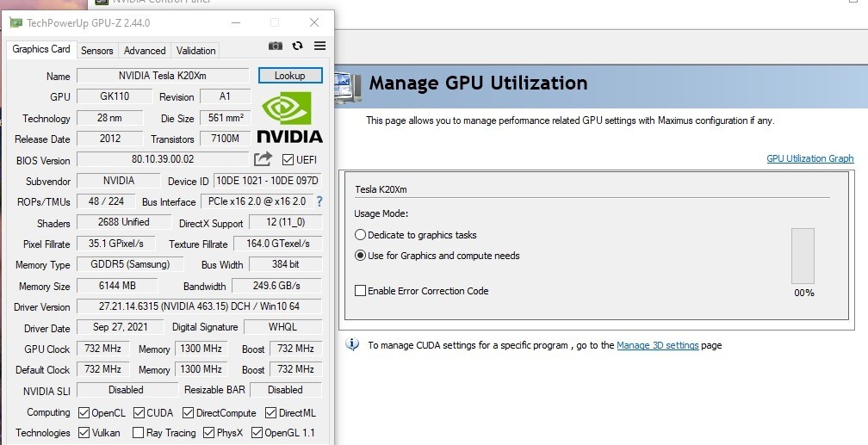Click the 00% GPU utilization bar
The width and height of the screenshot is (868, 445).
pyautogui.click(x=803, y=256)
